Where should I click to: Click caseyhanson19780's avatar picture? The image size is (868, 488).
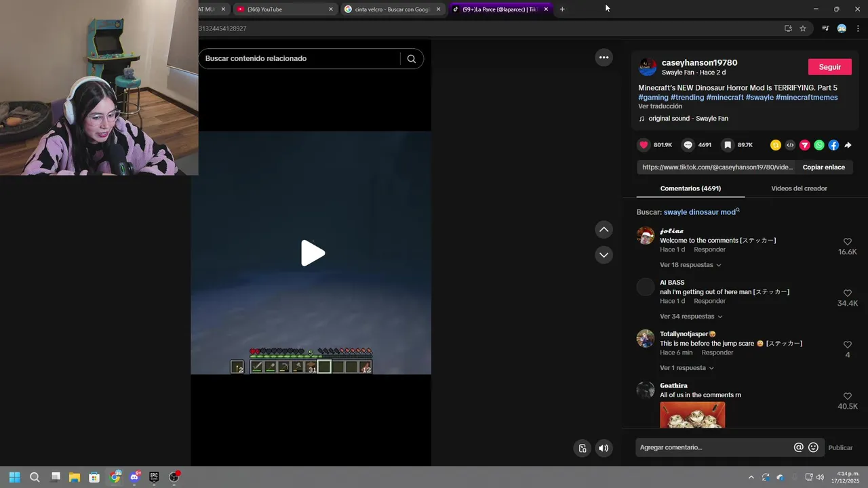pyautogui.click(x=648, y=67)
